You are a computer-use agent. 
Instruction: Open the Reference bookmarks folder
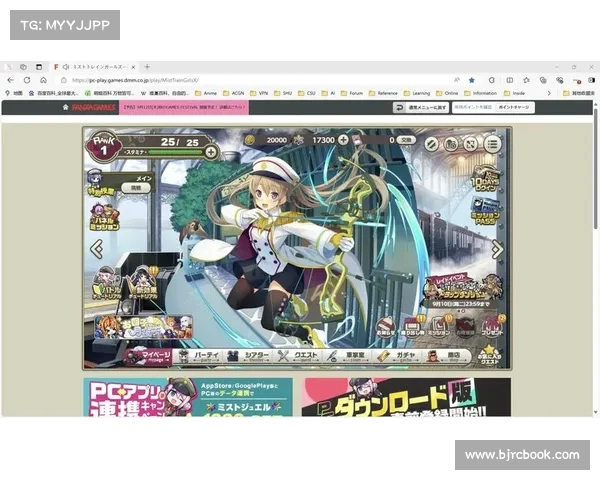point(383,93)
